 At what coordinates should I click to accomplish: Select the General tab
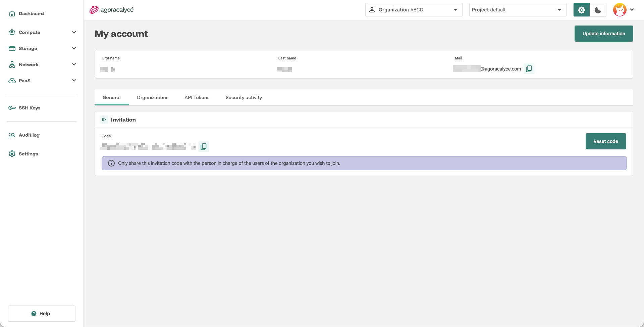pyautogui.click(x=112, y=97)
